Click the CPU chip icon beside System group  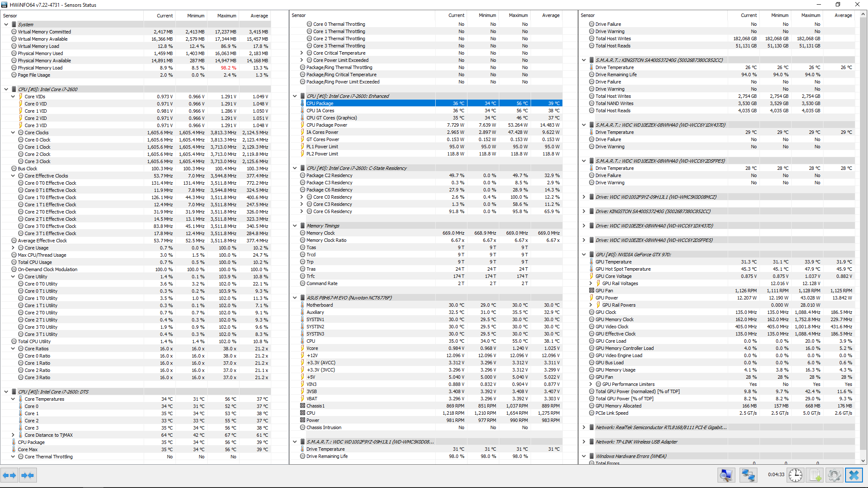click(14, 25)
